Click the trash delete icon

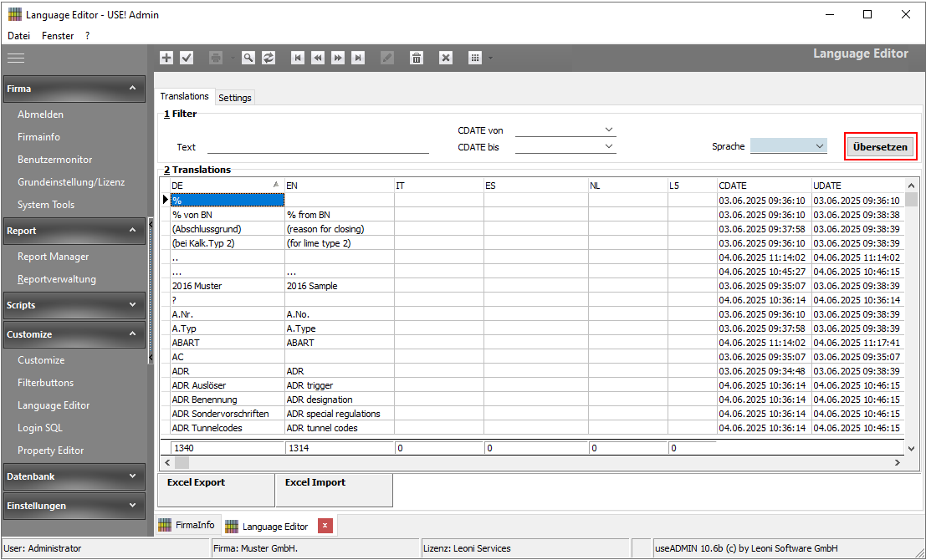pyautogui.click(x=417, y=58)
